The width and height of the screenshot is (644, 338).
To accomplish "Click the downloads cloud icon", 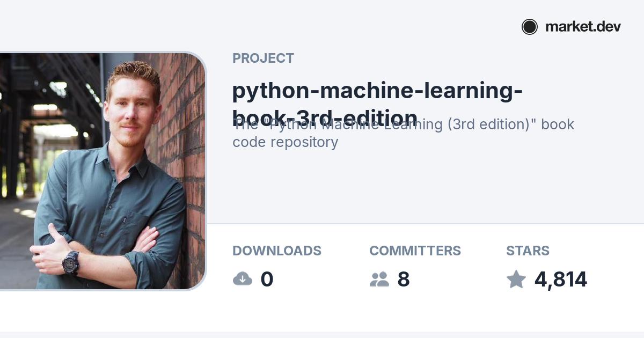I will pos(243,279).
